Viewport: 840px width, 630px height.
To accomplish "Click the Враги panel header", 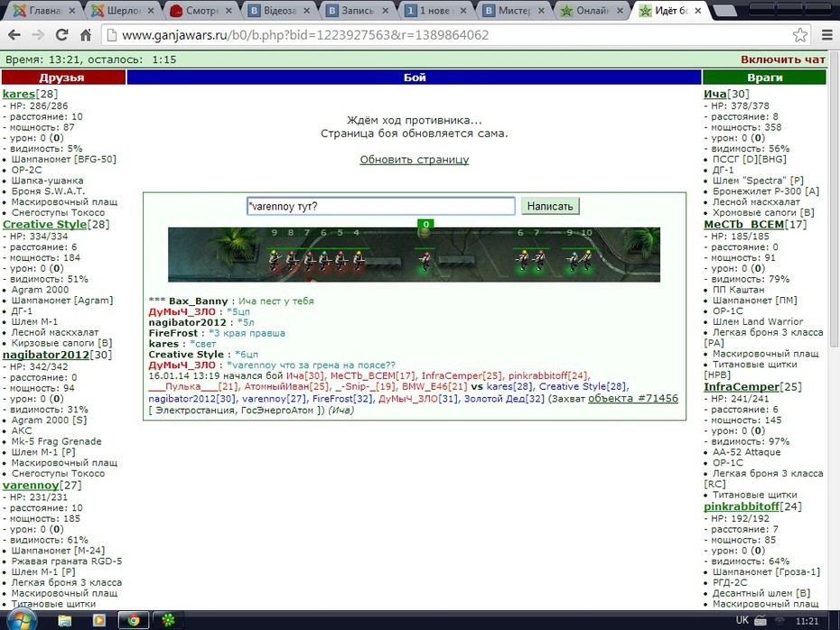I will [764, 77].
